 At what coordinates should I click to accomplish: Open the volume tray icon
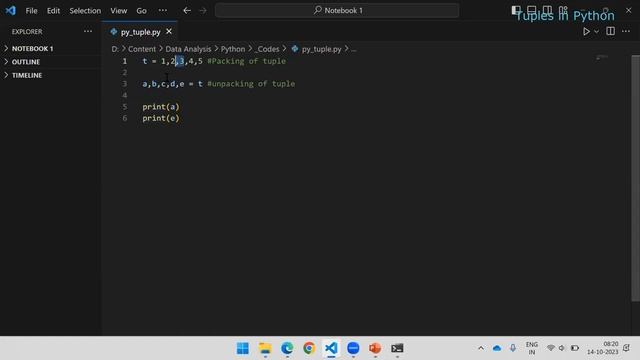coord(562,348)
